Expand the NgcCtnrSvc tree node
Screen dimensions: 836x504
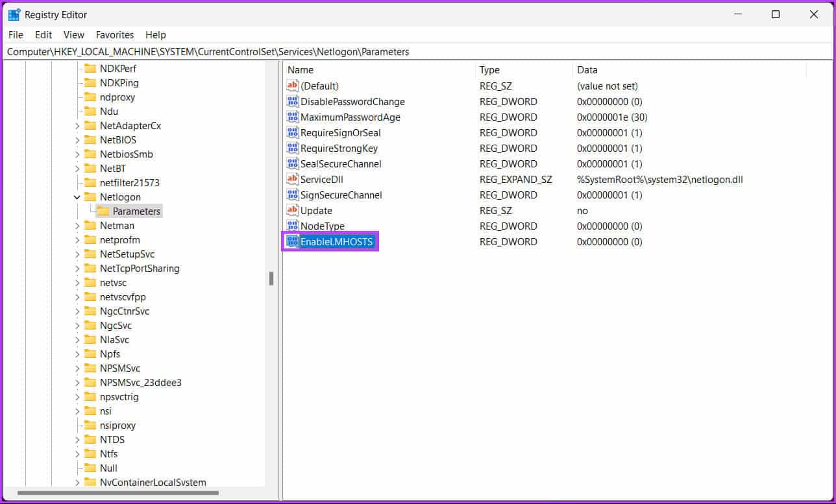click(77, 311)
